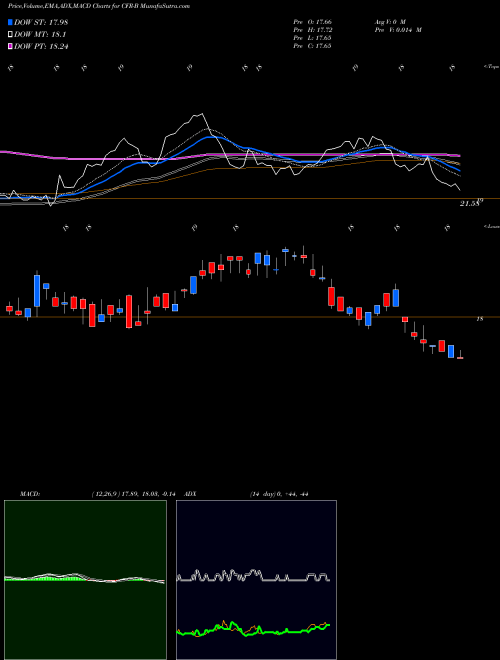Click the last small red candle at far right
The height and width of the screenshot is (660, 500).
click(460, 358)
